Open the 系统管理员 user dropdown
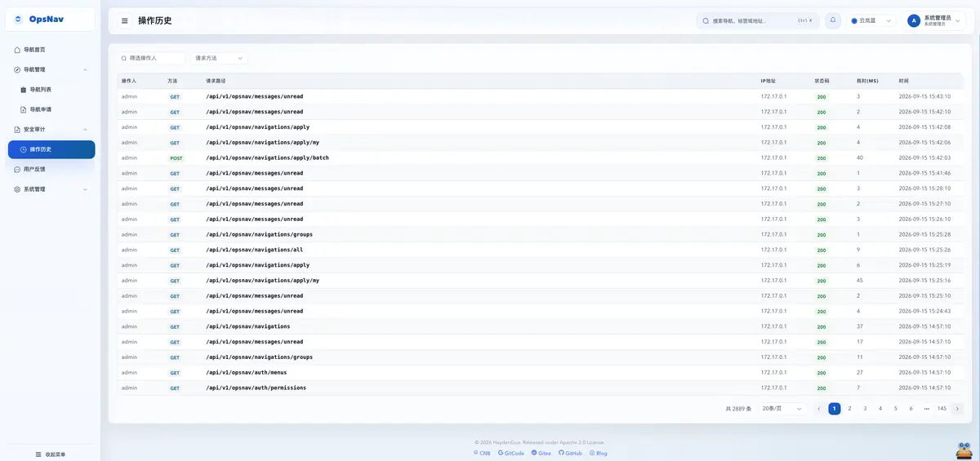980x461 pixels. [935, 20]
